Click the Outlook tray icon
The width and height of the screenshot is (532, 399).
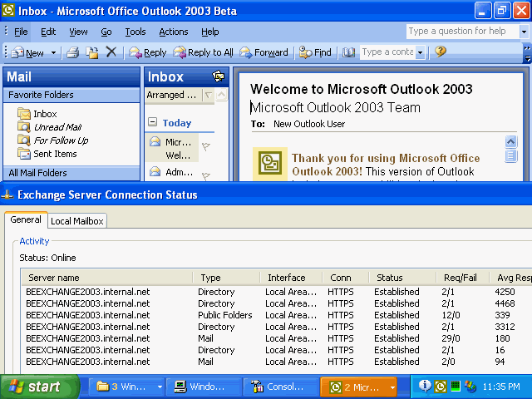[x=440, y=386]
